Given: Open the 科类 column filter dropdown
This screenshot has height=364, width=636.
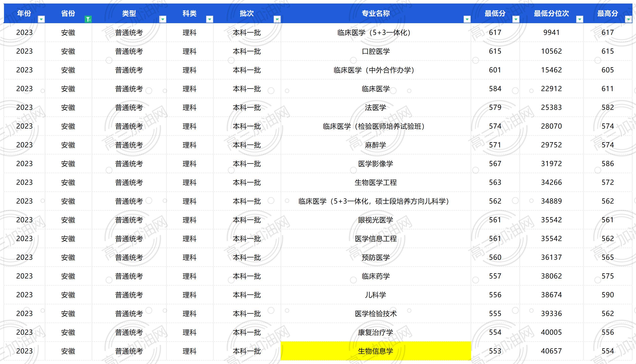Looking at the screenshot, I should coord(209,19).
